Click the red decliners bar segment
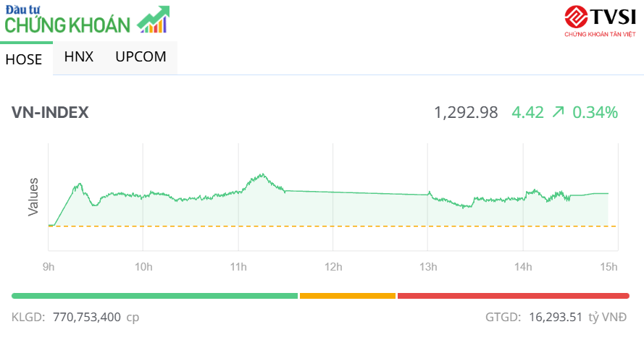This screenshot has height=340, width=644. [513, 295]
